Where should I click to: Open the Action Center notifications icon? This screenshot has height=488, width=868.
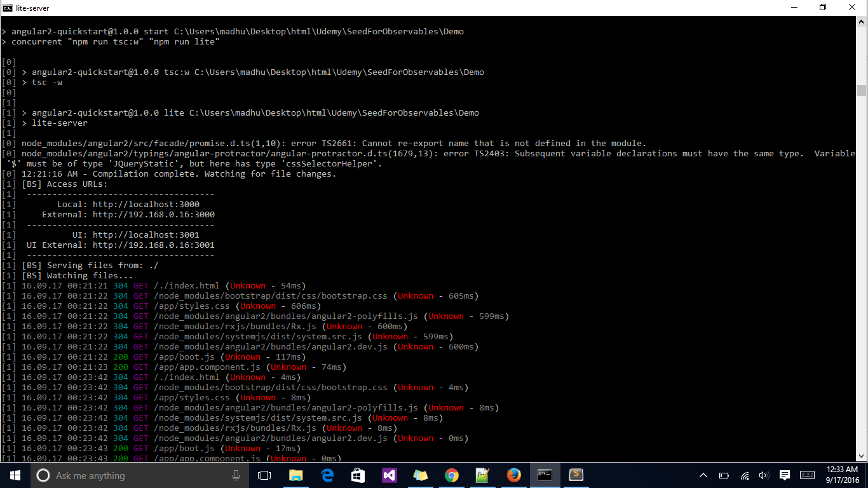784,475
